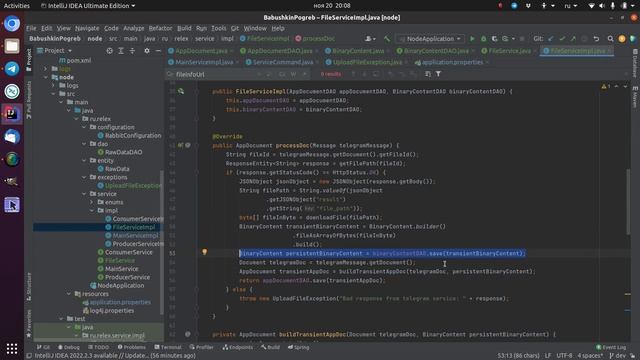
Task: Open the Database side tool window
Action: click(635, 63)
